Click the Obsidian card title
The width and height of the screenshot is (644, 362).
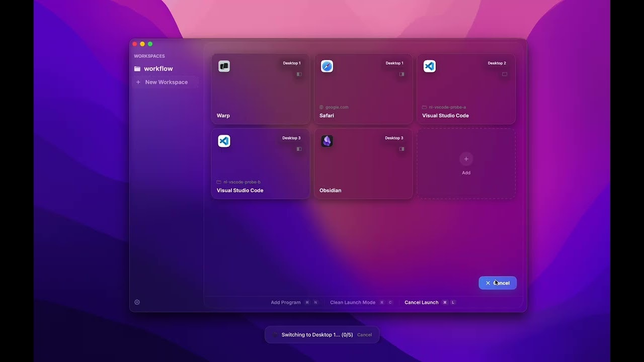331,191
